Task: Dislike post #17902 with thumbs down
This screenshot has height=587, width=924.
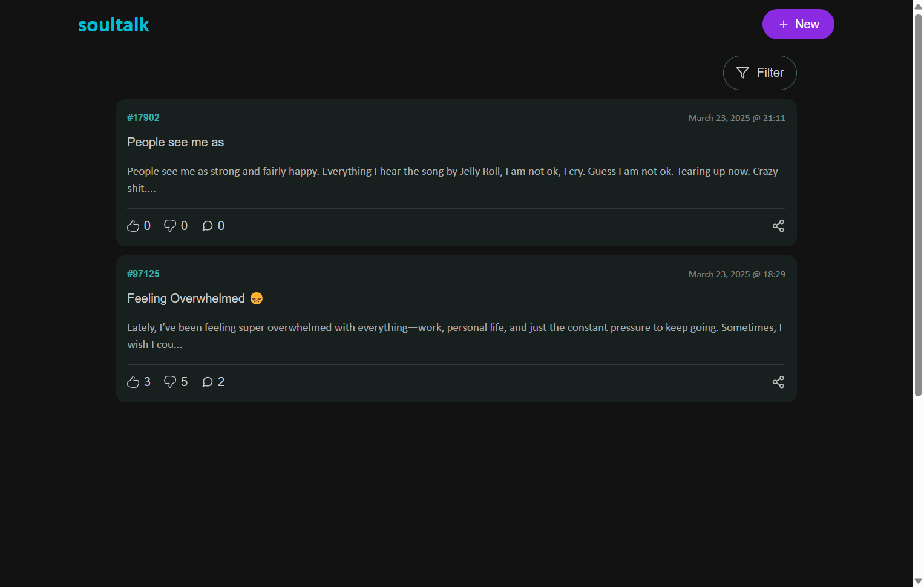Action: coord(170,226)
